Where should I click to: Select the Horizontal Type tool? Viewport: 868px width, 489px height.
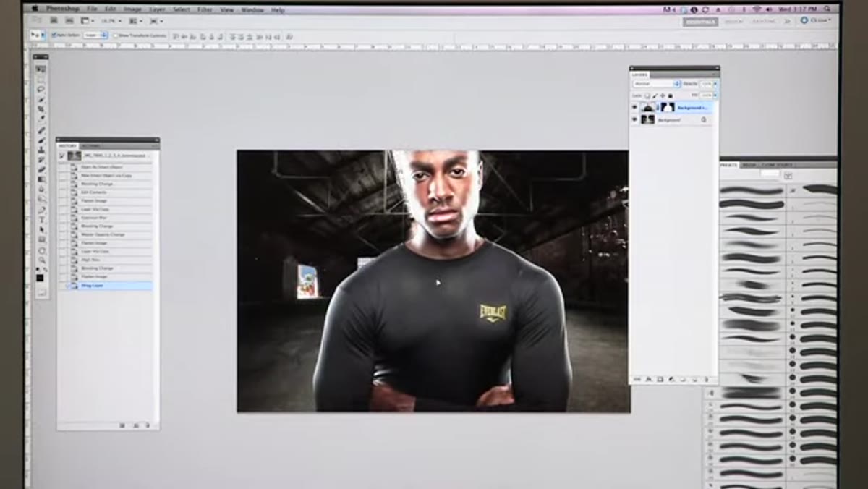pos(41,219)
